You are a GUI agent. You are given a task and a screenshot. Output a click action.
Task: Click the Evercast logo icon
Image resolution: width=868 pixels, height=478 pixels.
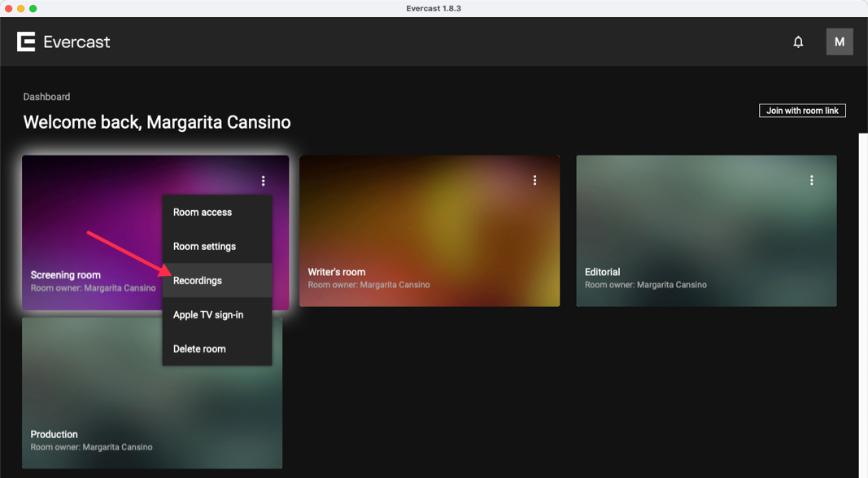click(x=26, y=42)
